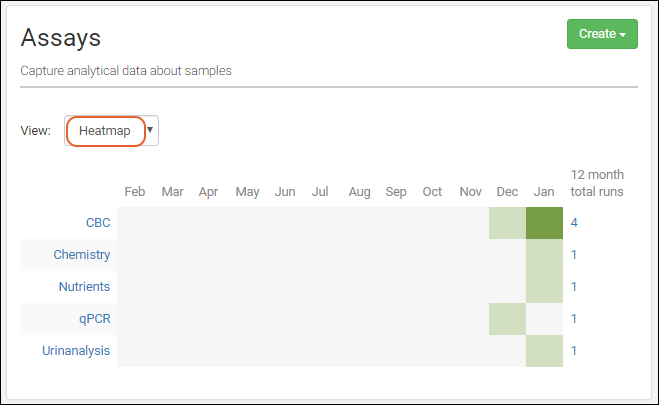
Task: Click the Jan month column header
Action: 544,191
